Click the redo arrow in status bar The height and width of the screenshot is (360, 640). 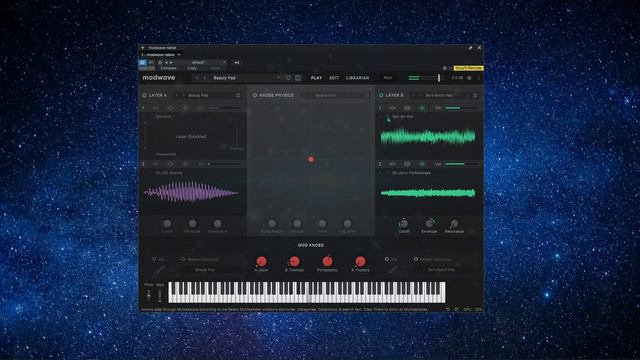[x=456, y=309]
